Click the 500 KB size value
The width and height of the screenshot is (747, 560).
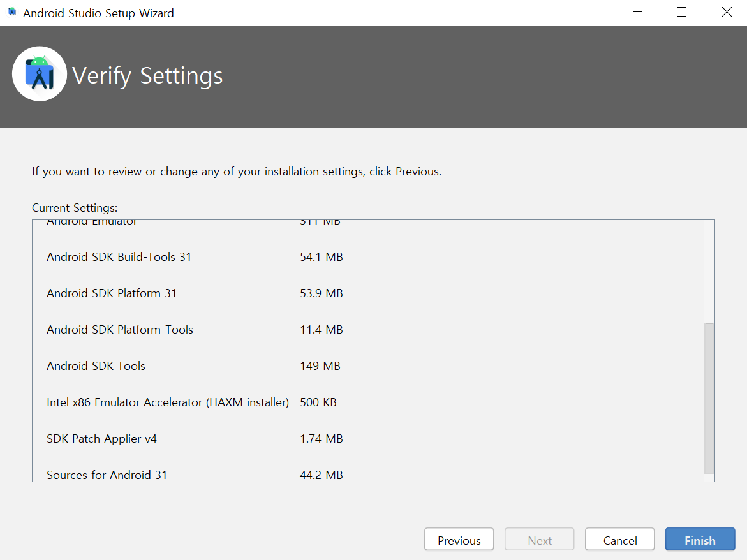[318, 402]
